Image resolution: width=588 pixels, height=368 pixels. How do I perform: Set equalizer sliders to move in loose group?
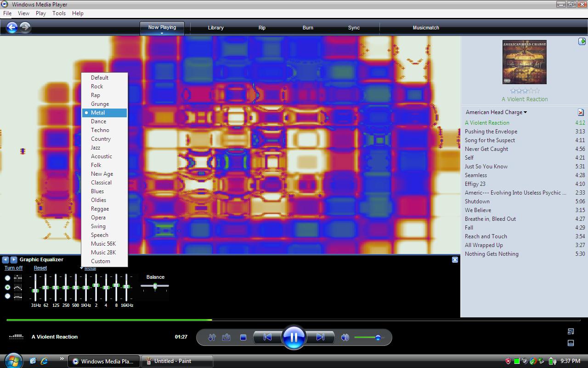7,287
